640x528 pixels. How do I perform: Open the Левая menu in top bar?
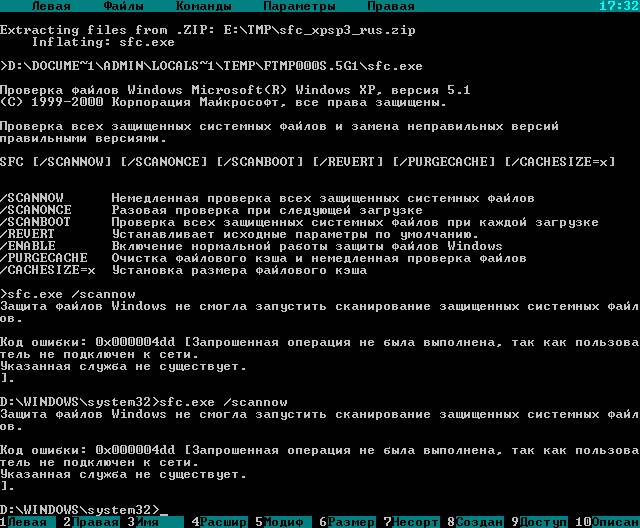point(51,6)
